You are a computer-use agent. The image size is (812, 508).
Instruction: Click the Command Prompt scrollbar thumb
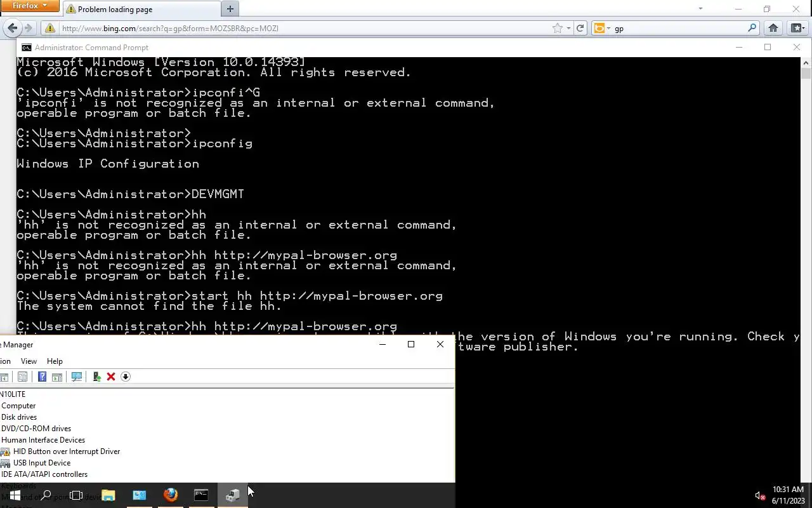(806, 74)
